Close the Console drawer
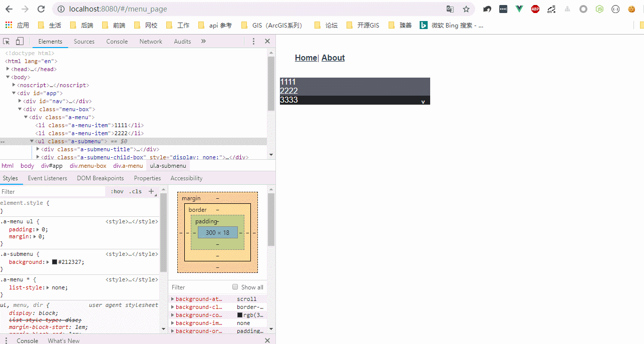Viewport: 644px width, 344px height. (267, 340)
